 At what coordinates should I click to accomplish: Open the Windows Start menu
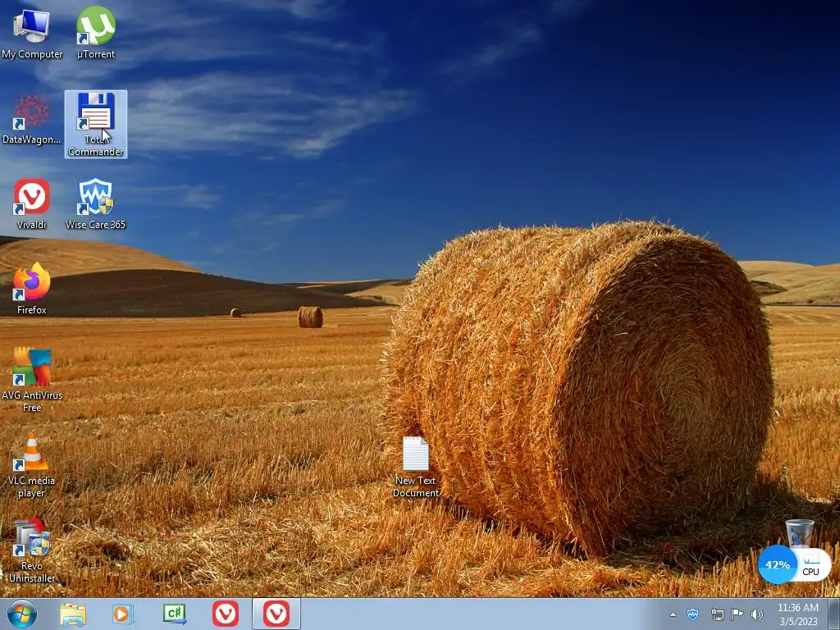22,614
